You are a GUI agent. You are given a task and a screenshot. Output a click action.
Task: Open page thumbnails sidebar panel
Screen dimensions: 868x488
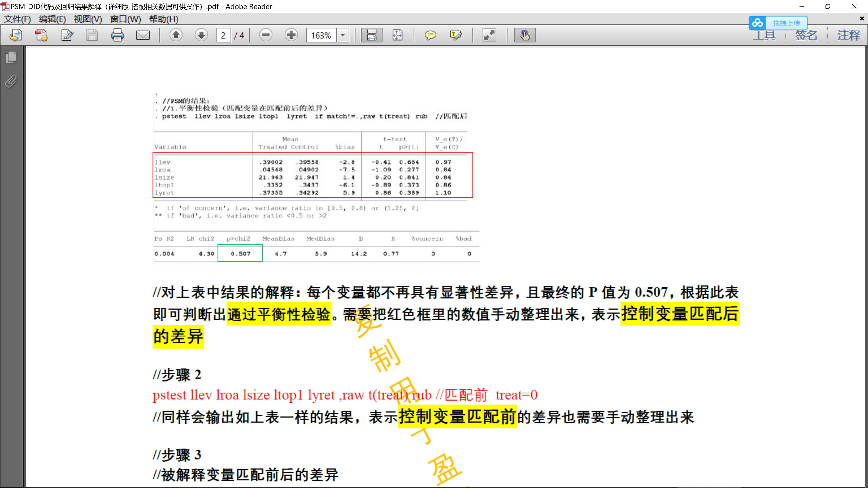click(x=11, y=57)
